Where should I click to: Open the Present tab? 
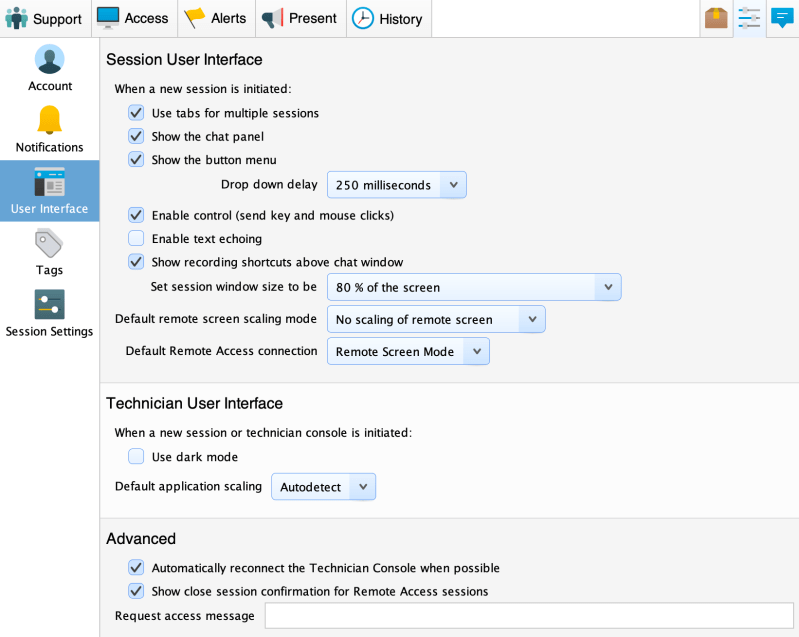[x=300, y=18]
